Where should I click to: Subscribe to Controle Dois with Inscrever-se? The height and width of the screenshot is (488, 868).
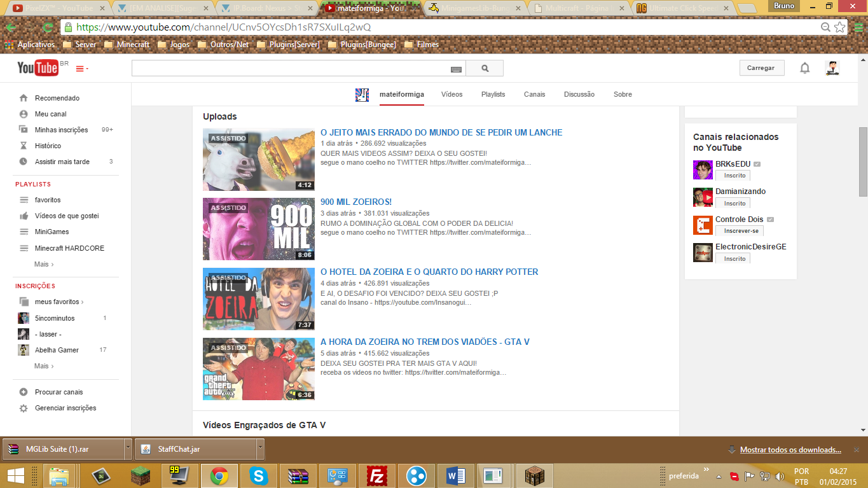[741, 231]
